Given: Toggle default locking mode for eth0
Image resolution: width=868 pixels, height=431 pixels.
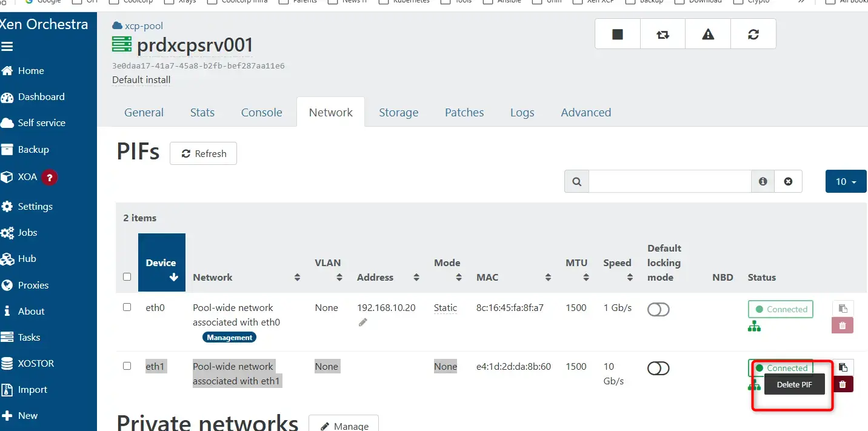Looking at the screenshot, I should click(658, 310).
